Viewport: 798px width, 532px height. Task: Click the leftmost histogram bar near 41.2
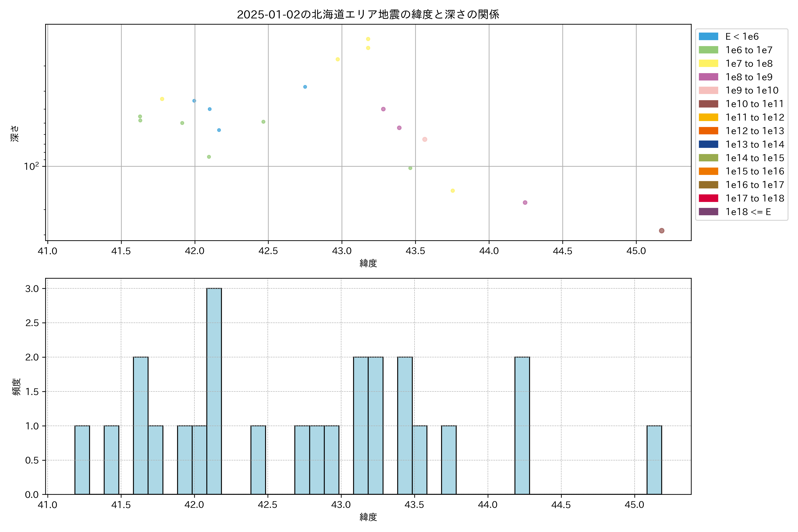82,460
